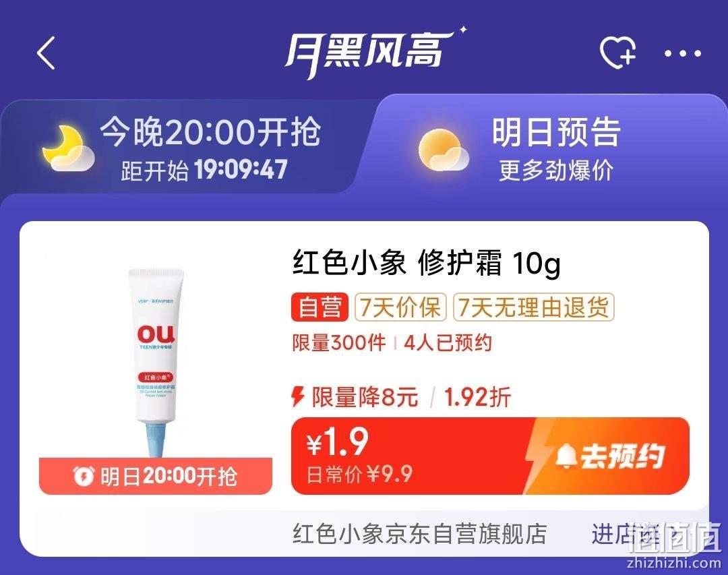Tap the bell icon on reserve button
The width and height of the screenshot is (728, 575).
pos(566,456)
